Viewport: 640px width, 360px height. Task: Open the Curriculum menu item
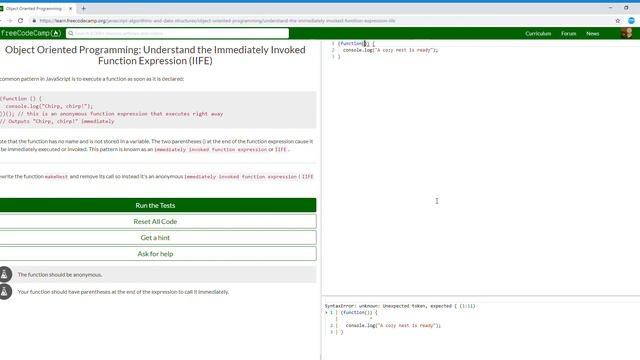(x=538, y=33)
